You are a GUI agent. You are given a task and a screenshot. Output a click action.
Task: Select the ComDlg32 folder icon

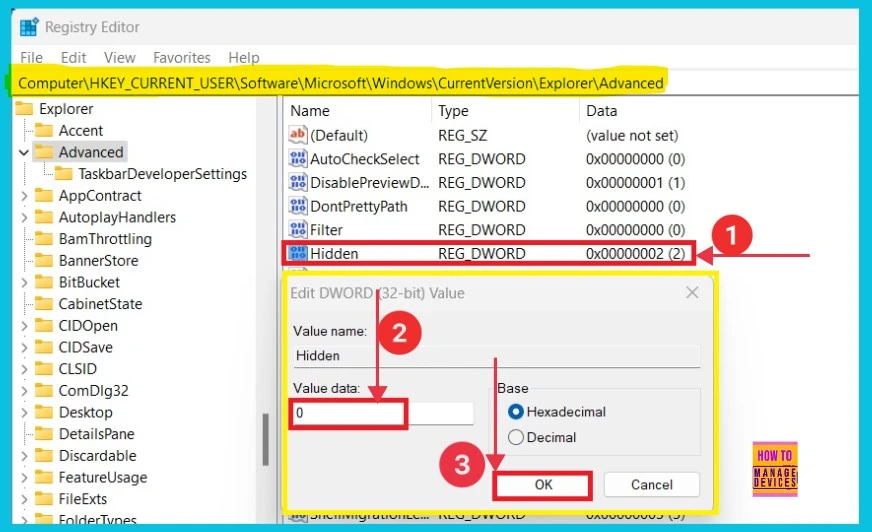pyautogui.click(x=44, y=390)
